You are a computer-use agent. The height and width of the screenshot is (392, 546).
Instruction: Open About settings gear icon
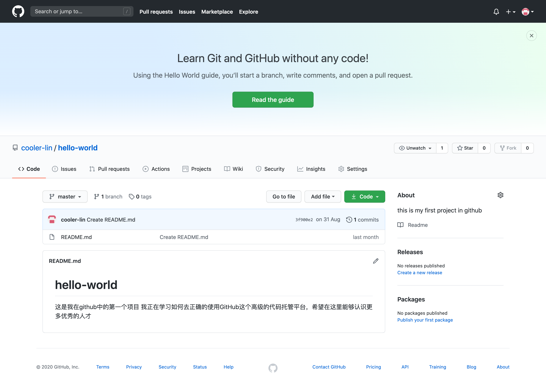(x=500, y=195)
